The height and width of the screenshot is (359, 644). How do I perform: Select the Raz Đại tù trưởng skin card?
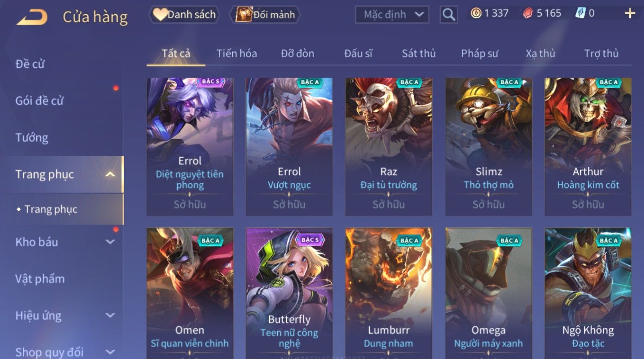[389, 147]
